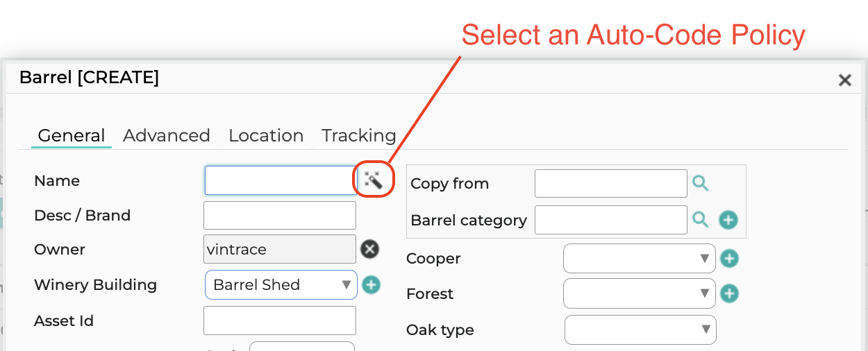Viewport: 868px width, 351px height.
Task: Click the Winery Building label
Action: [96, 285]
